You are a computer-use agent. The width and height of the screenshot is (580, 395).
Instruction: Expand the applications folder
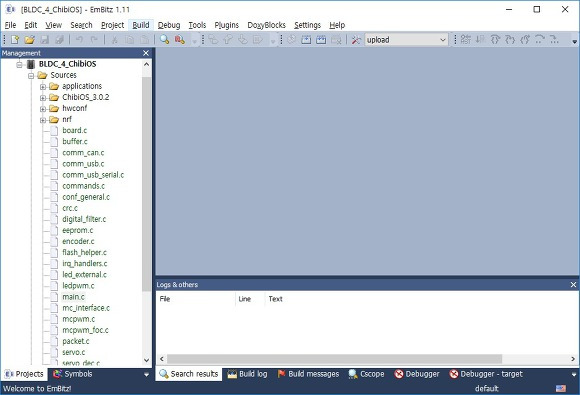pyautogui.click(x=43, y=87)
